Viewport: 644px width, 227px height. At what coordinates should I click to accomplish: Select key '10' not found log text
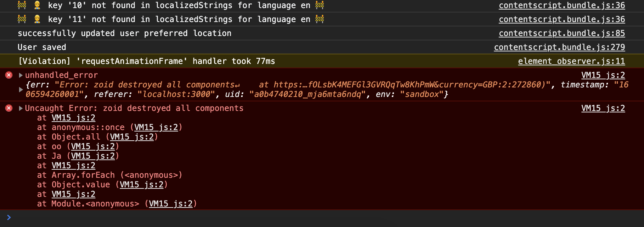(x=171, y=6)
